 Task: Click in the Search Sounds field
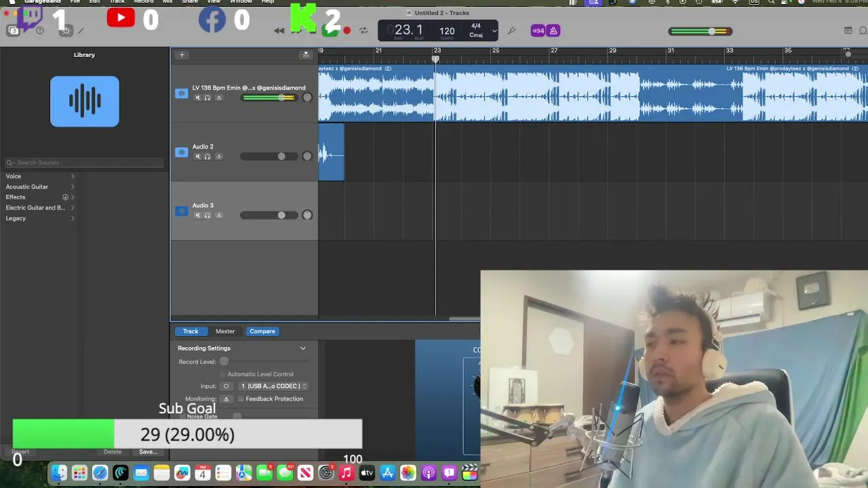click(x=85, y=163)
